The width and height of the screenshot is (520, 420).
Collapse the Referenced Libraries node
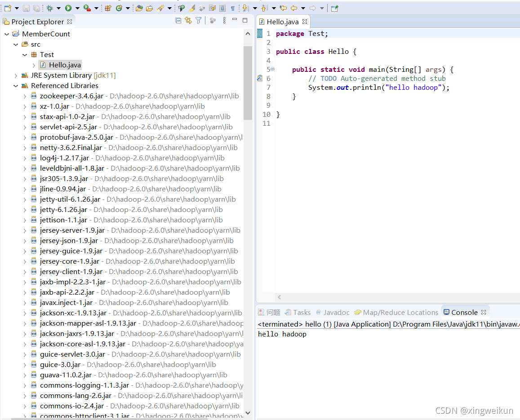click(16, 85)
